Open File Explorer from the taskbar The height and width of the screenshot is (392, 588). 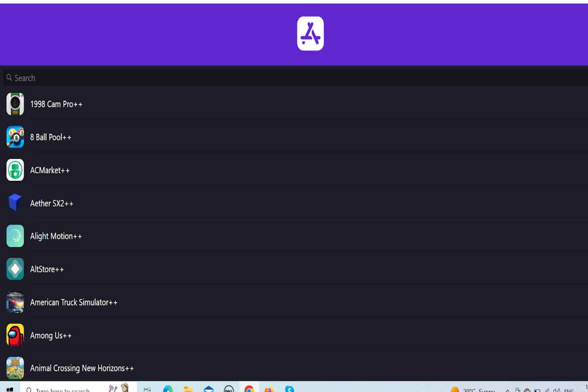click(188, 389)
